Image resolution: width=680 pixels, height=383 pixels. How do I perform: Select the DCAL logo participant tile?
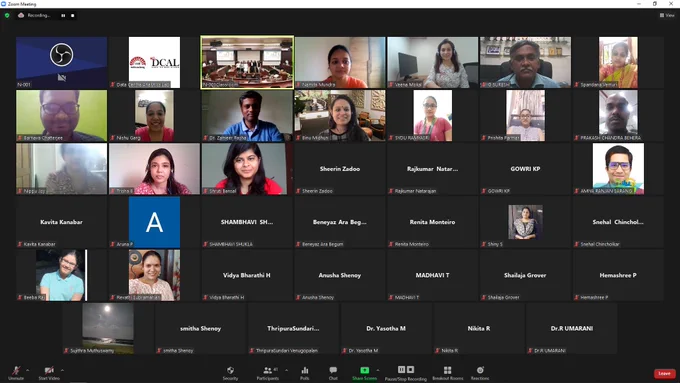(x=154, y=62)
